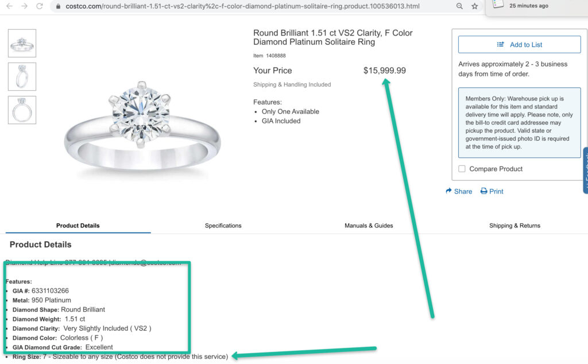Open the Manuals & Guides tab

[369, 226]
